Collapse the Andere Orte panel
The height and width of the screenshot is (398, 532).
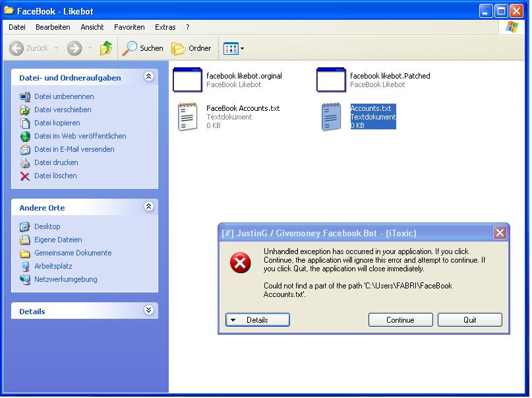pyautogui.click(x=148, y=207)
